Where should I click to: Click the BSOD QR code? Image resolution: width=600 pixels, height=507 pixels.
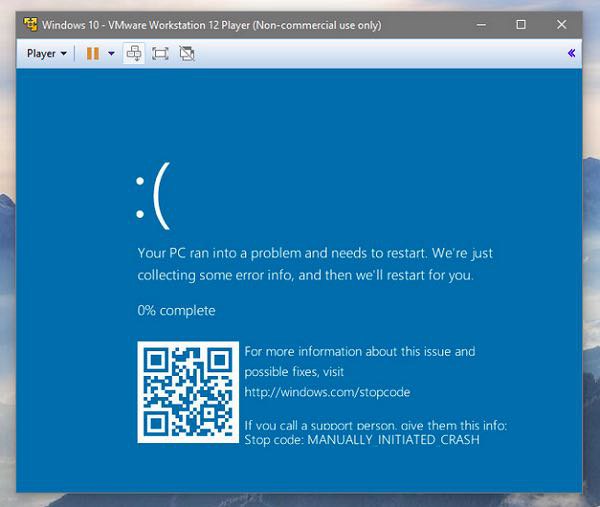coord(188,392)
